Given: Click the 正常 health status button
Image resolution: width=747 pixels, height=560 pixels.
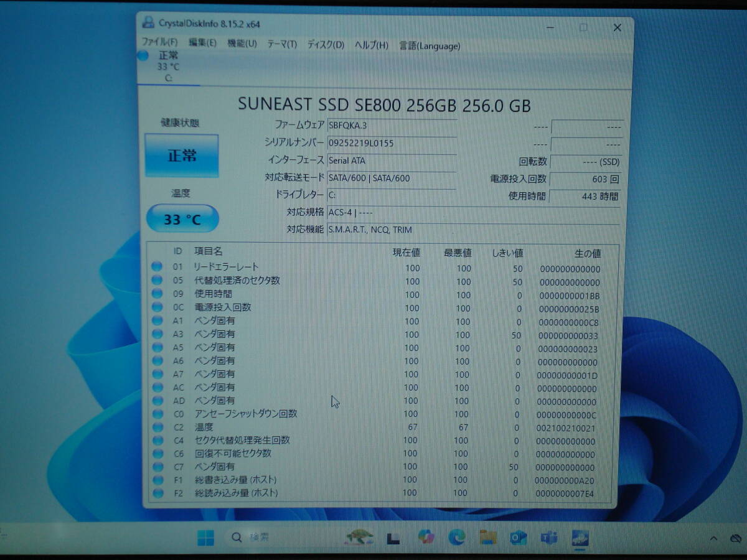Looking at the screenshot, I should tap(182, 156).
